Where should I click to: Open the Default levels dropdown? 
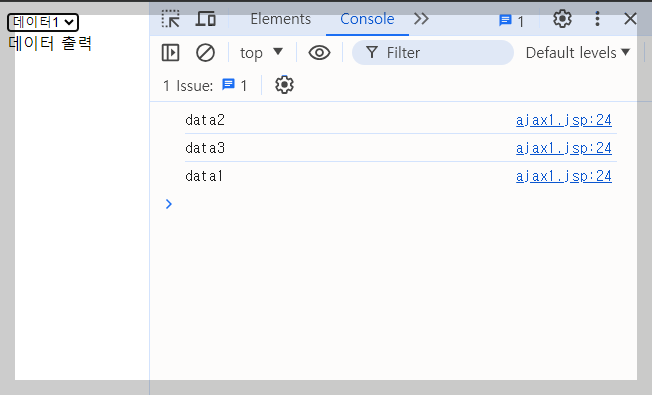click(578, 53)
